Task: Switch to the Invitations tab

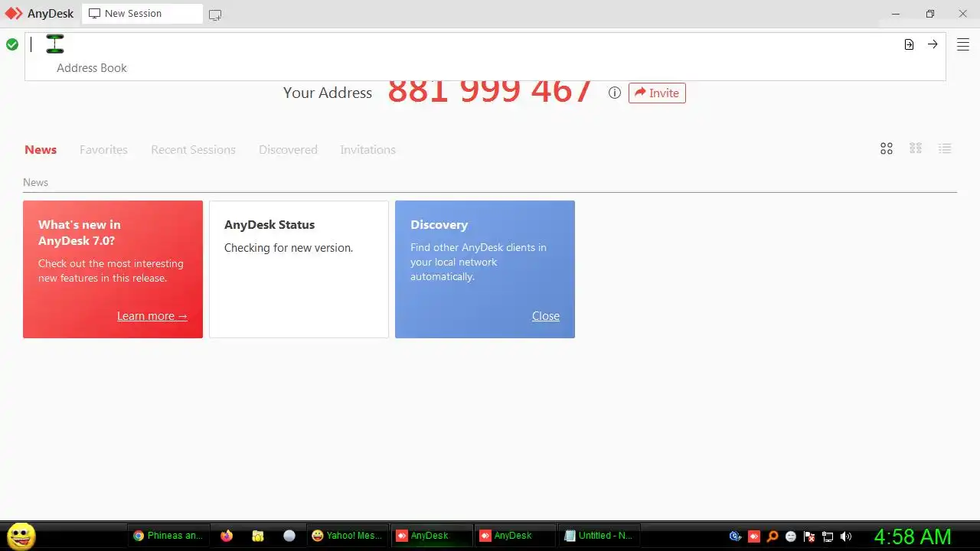Action: pyautogui.click(x=368, y=150)
